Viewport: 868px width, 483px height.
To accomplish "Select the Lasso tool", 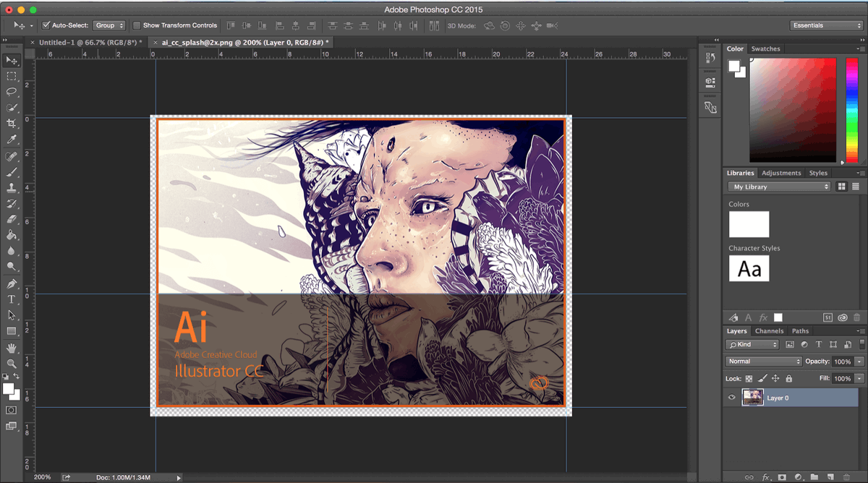I will [12, 93].
